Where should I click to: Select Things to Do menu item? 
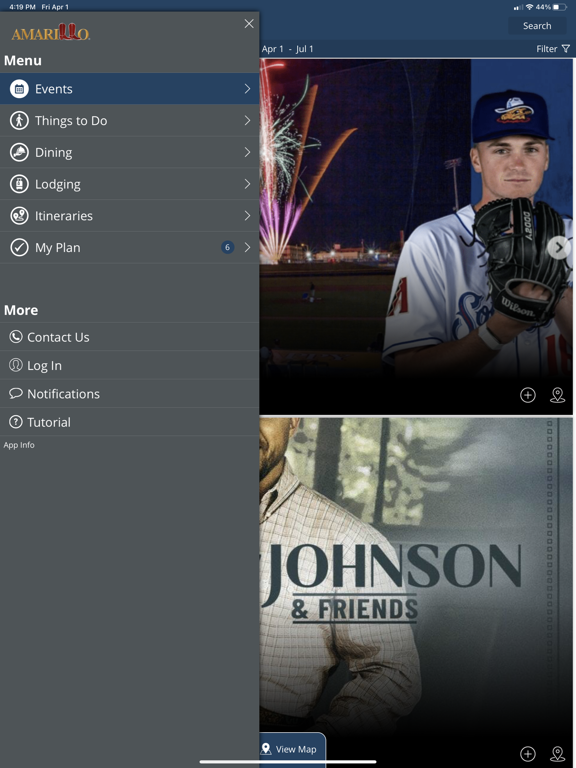pos(129,120)
